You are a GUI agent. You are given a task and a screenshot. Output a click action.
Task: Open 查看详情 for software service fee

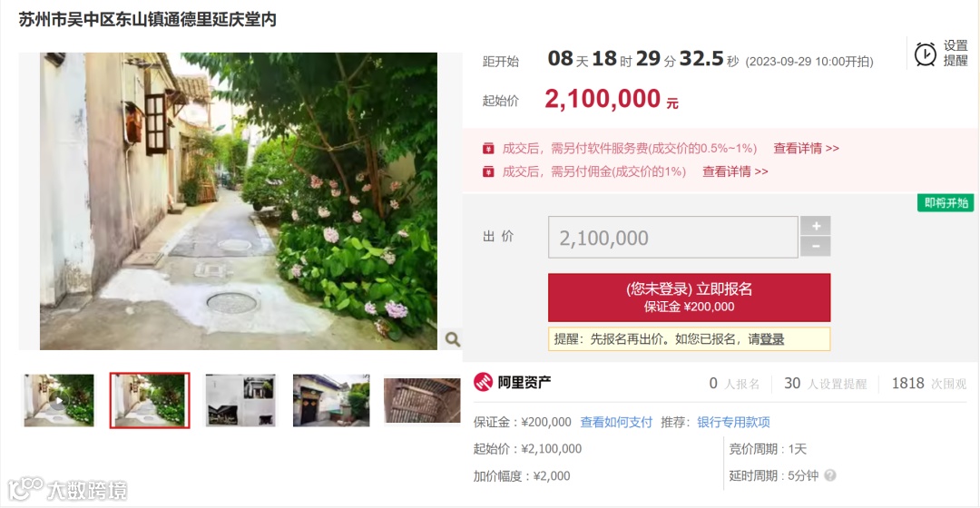point(806,149)
